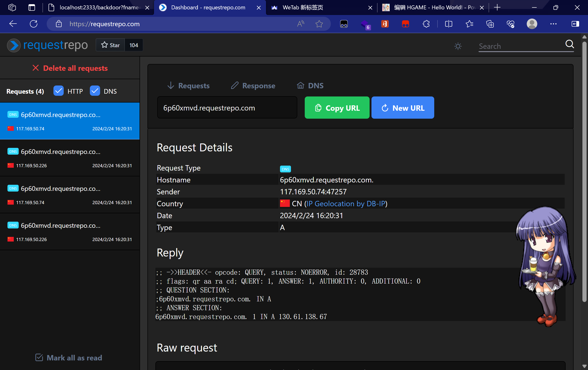Image resolution: width=588 pixels, height=370 pixels.
Task: Go back using browser back arrow
Action: (x=13, y=24)
